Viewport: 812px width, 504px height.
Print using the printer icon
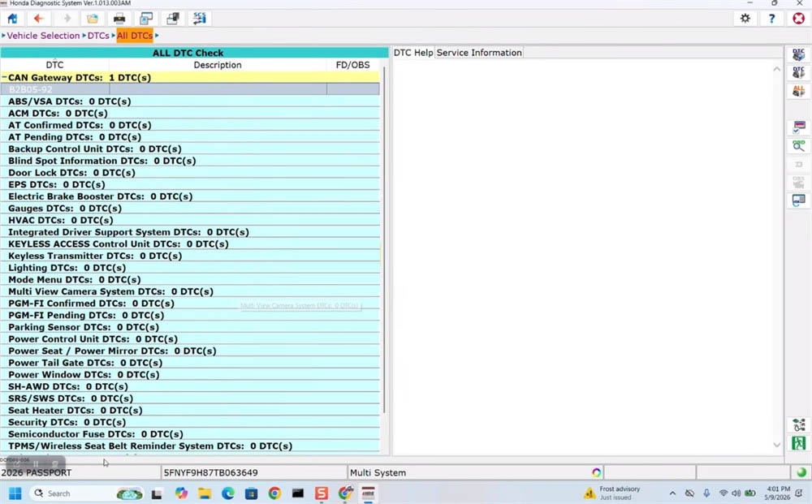click(119, 19)
